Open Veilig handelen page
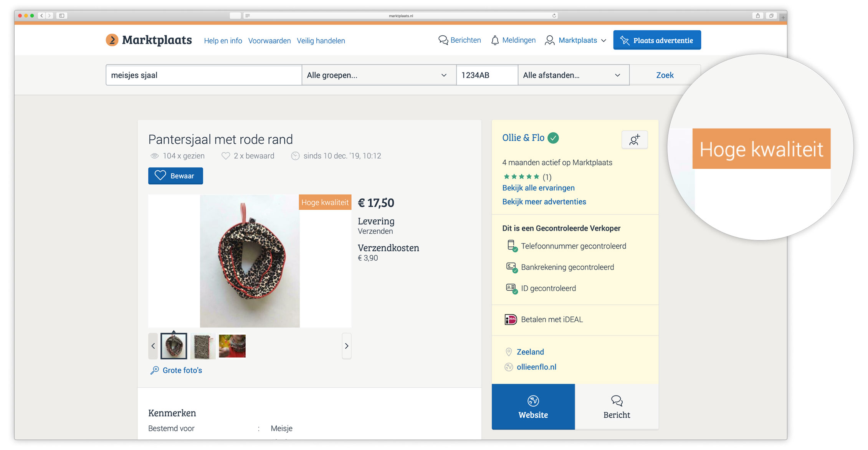Viewport: 868px width, 450px height. click(x=321, y=41)
